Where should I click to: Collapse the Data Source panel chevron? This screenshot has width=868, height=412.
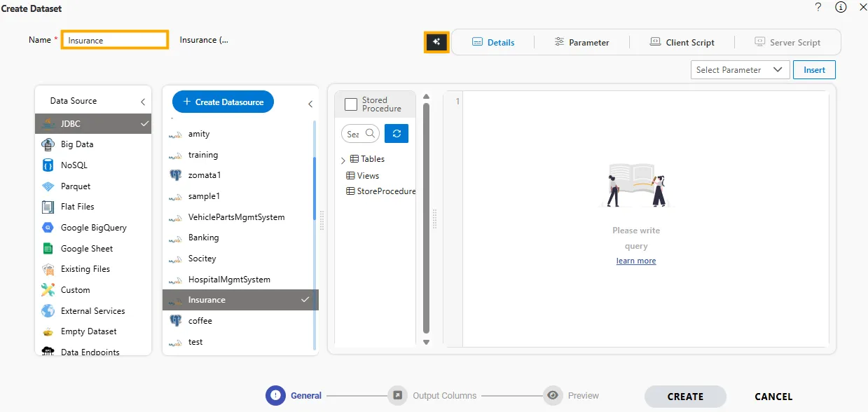[x=143, y=102]
